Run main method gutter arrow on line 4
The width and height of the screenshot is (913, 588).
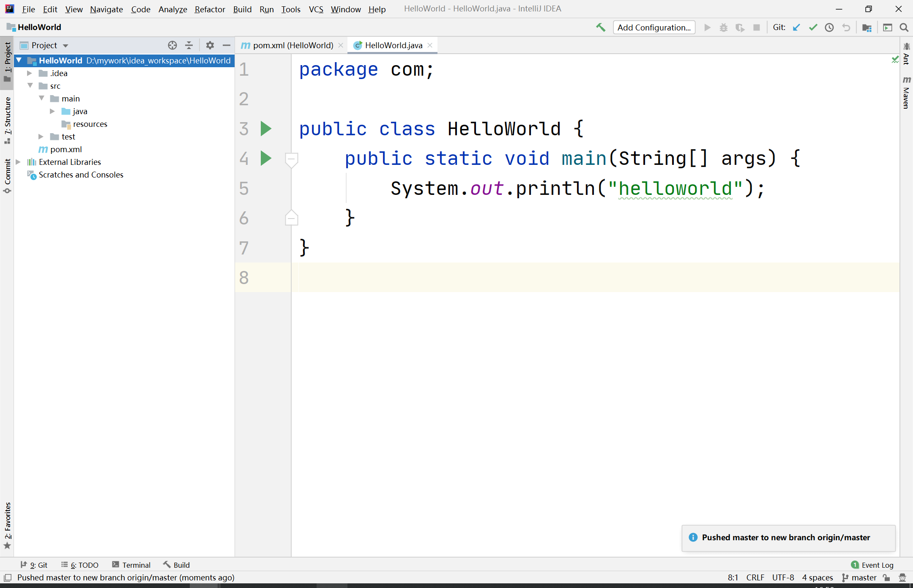click(x=266, y=158)
